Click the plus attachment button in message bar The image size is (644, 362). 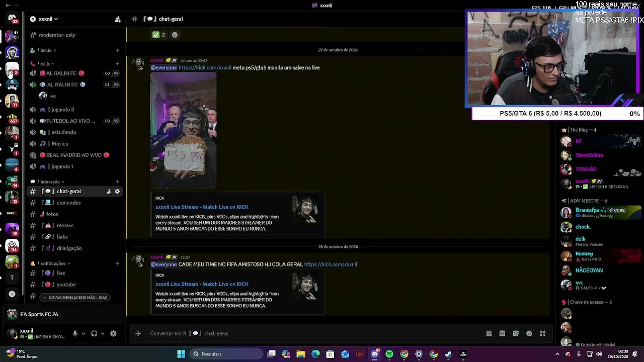[138, 333]
